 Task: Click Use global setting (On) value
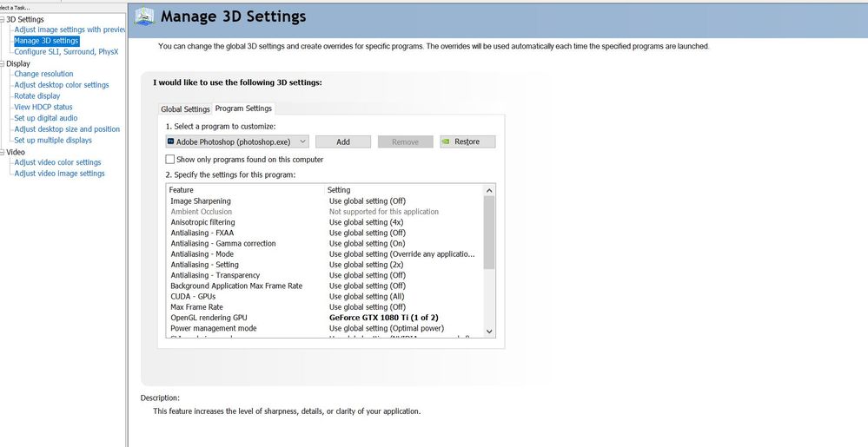click(x=367, y=243)
